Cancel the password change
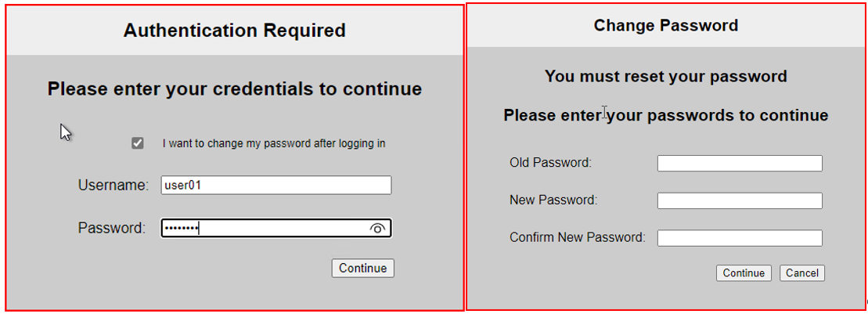This screenshot has width=868, height=314. click(801, 273)
